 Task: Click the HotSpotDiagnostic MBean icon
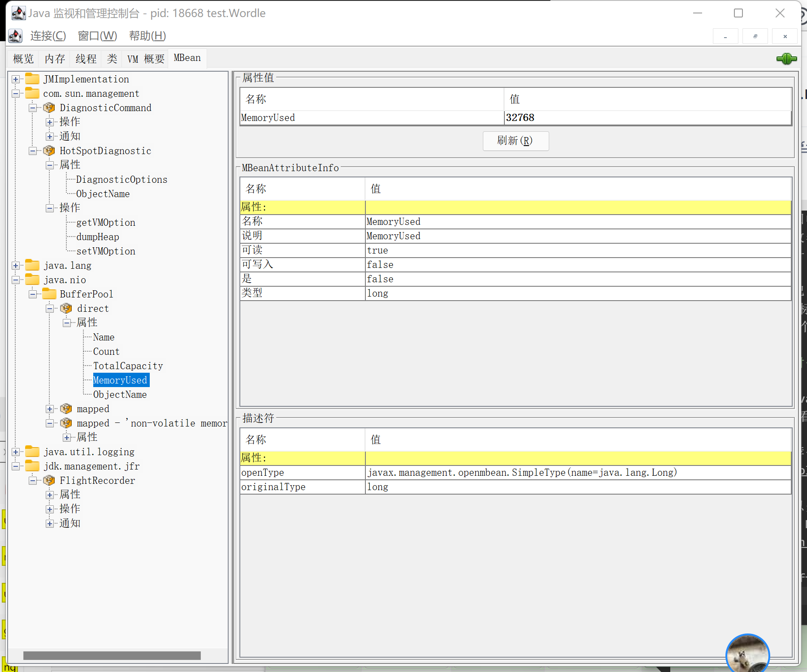click(x=49, y=151)
